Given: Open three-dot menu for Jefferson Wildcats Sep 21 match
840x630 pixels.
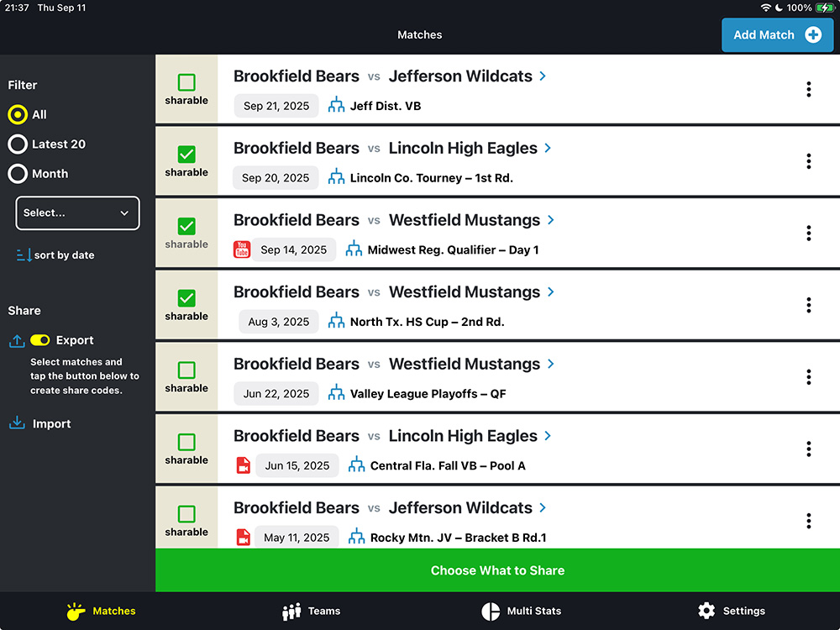Looking at the screenshot, I should coord(808,89).
